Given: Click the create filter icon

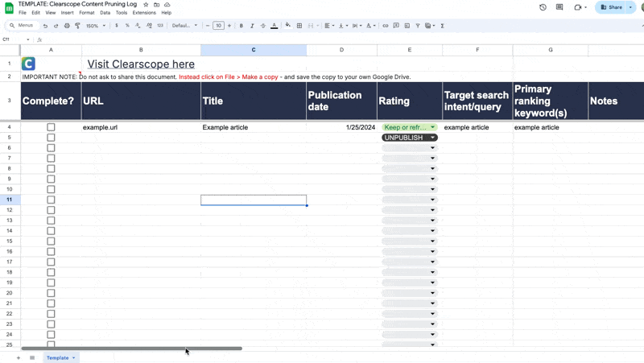Looking at the screenshot, I should coord(418,26).
